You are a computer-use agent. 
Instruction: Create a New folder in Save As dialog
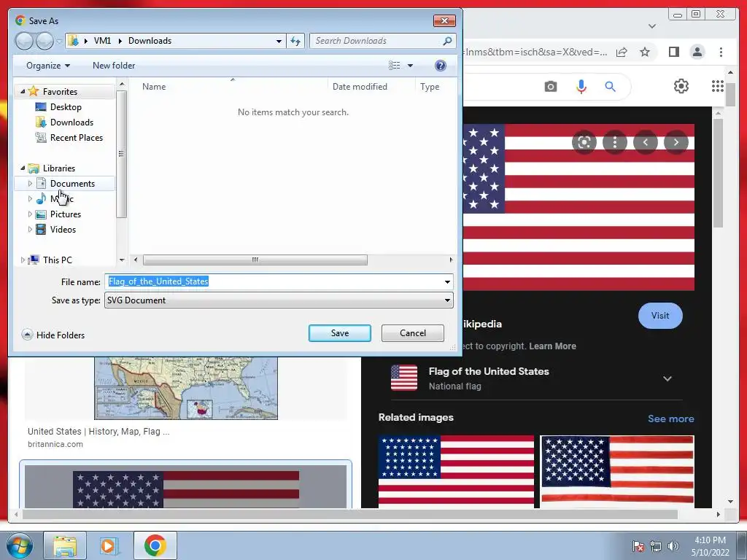(114, 66)
